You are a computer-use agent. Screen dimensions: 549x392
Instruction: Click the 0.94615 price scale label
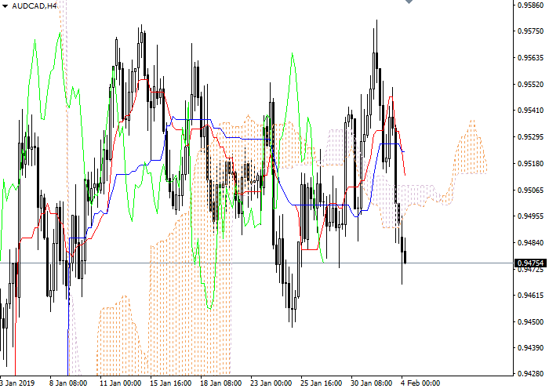(530, 295)
